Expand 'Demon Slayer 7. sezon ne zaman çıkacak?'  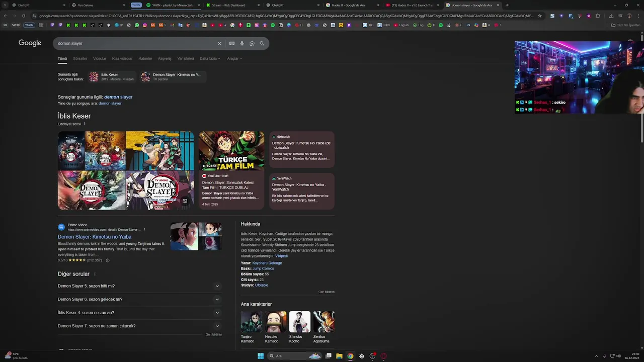(140, 326)
